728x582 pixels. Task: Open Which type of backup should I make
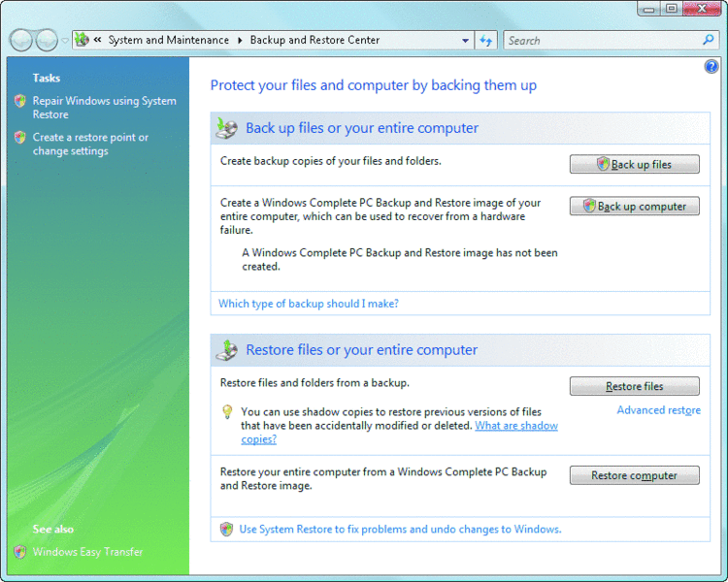[x=309, y=304]
